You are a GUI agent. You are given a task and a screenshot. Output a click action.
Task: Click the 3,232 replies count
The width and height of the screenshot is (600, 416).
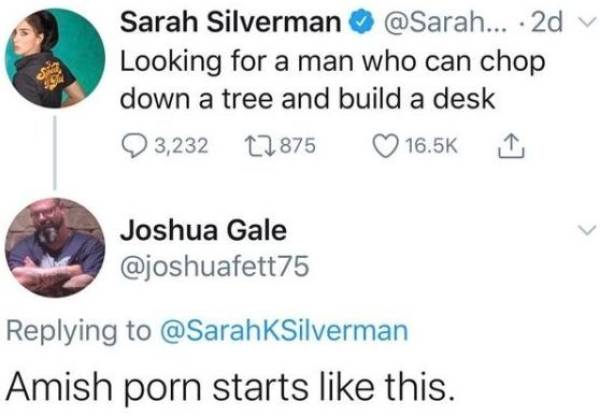[x=183, y=146]
